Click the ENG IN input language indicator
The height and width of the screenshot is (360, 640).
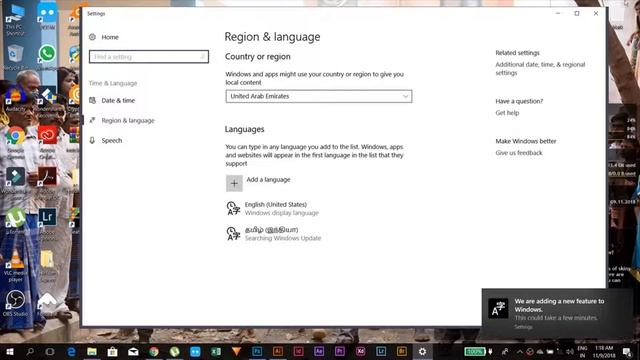pos(582,352)
